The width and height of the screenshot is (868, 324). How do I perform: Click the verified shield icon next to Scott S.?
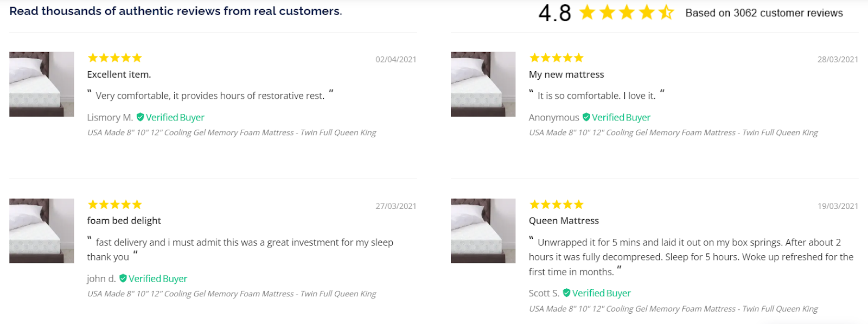tap(566, 293)
